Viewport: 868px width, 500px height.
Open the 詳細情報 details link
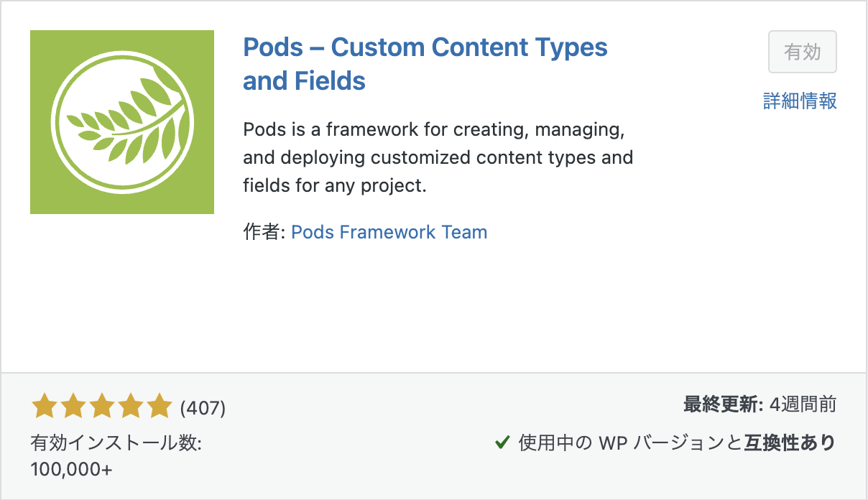click(800, 102)
